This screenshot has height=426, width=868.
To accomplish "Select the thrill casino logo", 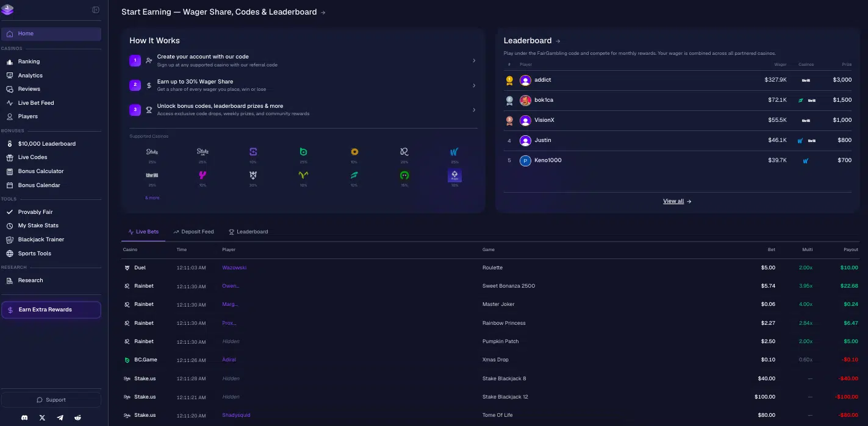I will pos(152,176).
